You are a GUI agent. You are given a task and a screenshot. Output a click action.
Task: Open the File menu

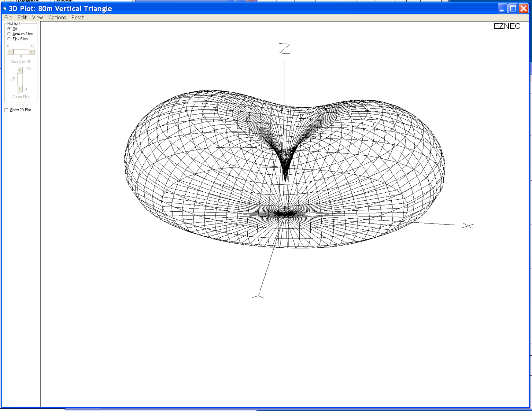(x=8, y=17)
